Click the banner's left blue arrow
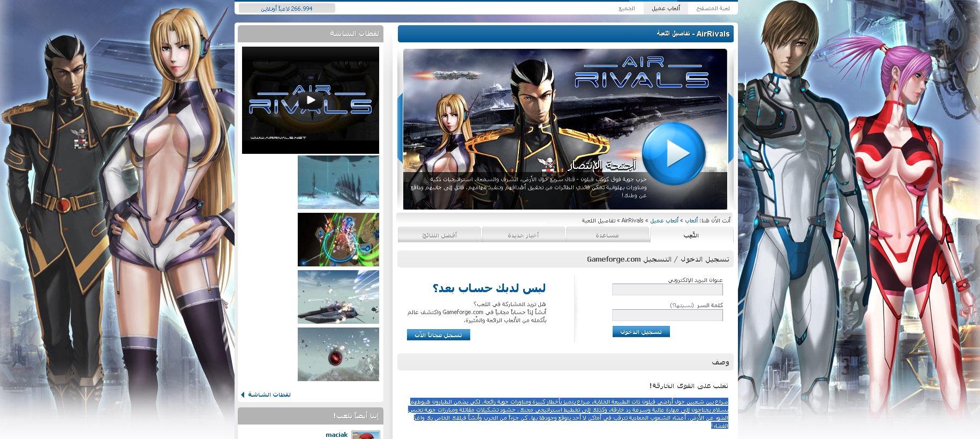 point(400,129)
